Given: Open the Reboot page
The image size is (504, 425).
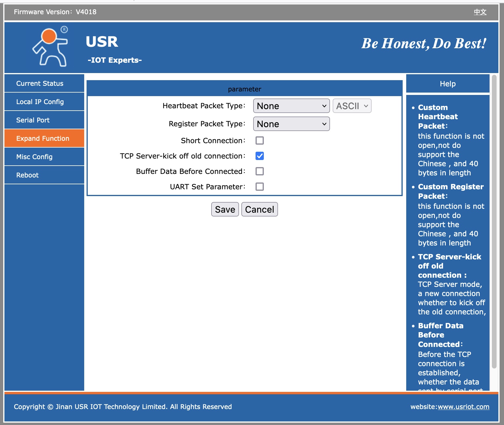Looking at the screenshot, I should click(27, 175).
